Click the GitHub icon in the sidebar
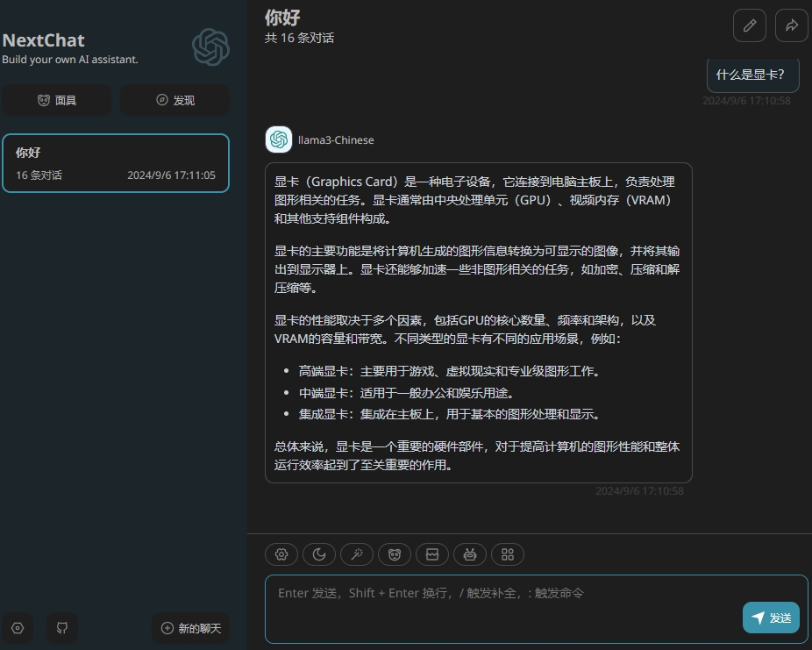The height and width of the screenshot is (650, 812). (62, 628)
